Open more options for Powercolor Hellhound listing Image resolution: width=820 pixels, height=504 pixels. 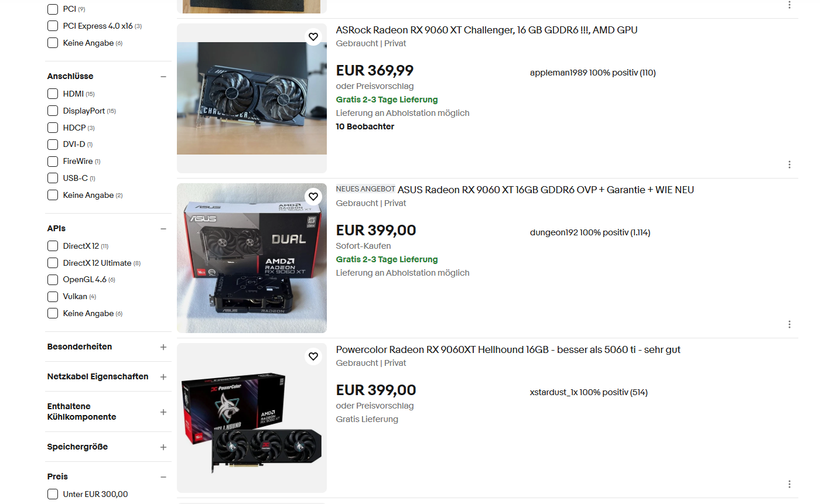pyautogui.click(x=790, y=484)
